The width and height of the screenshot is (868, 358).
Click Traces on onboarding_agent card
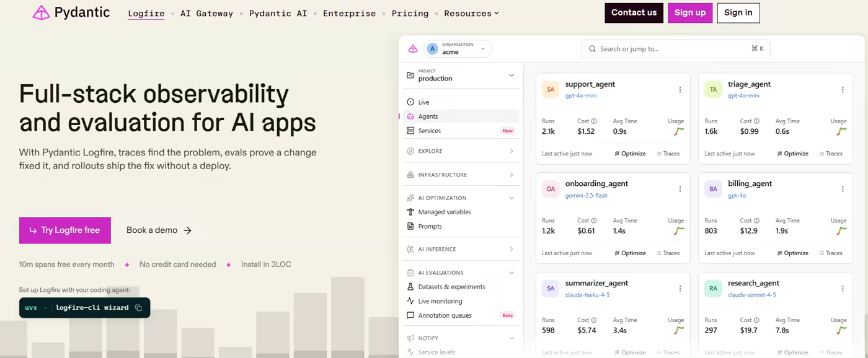[668, 253]
